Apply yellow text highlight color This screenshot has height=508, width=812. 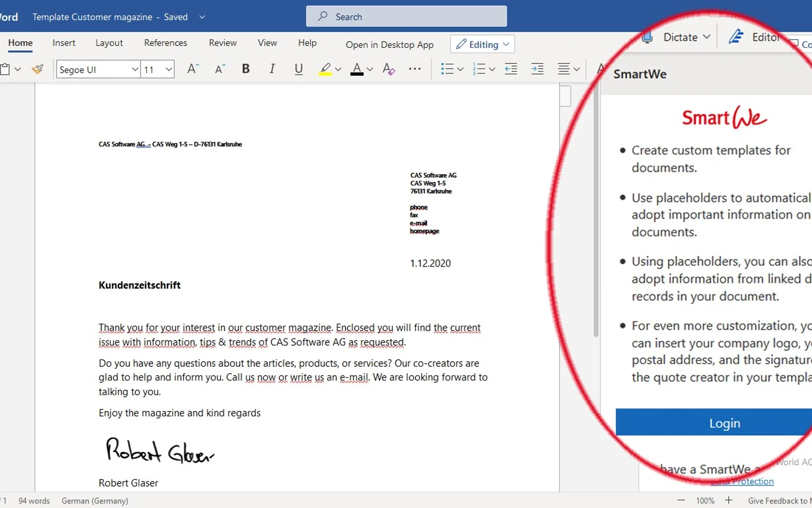pos(325,69)
